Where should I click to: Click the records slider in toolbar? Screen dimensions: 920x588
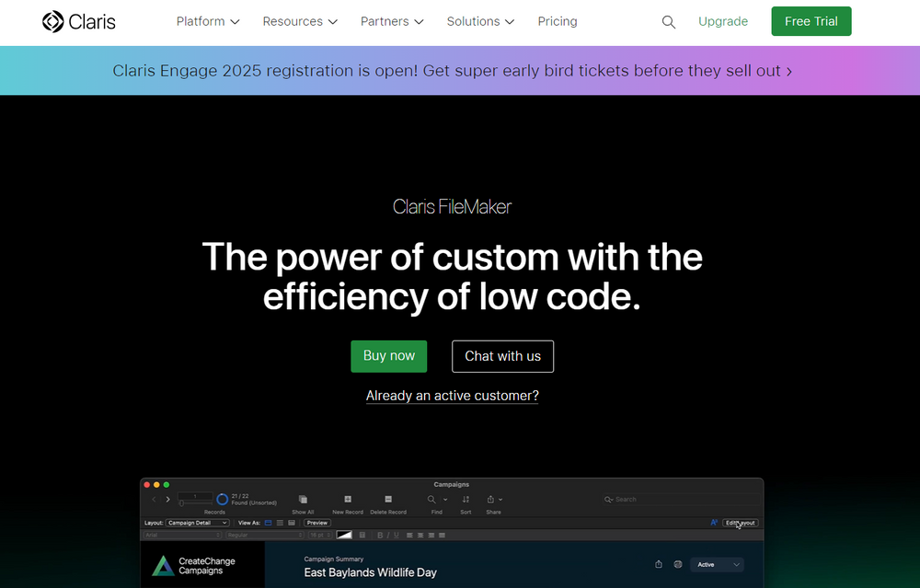coord(195,503)
